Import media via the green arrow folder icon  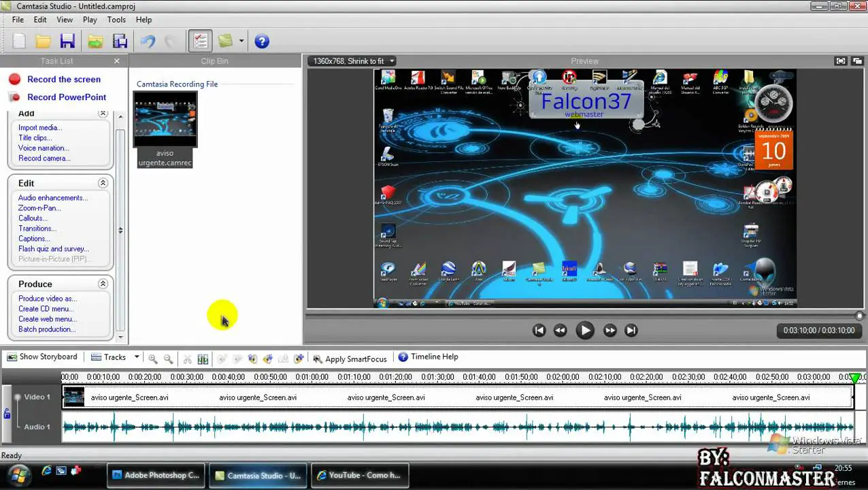(95, 42)
